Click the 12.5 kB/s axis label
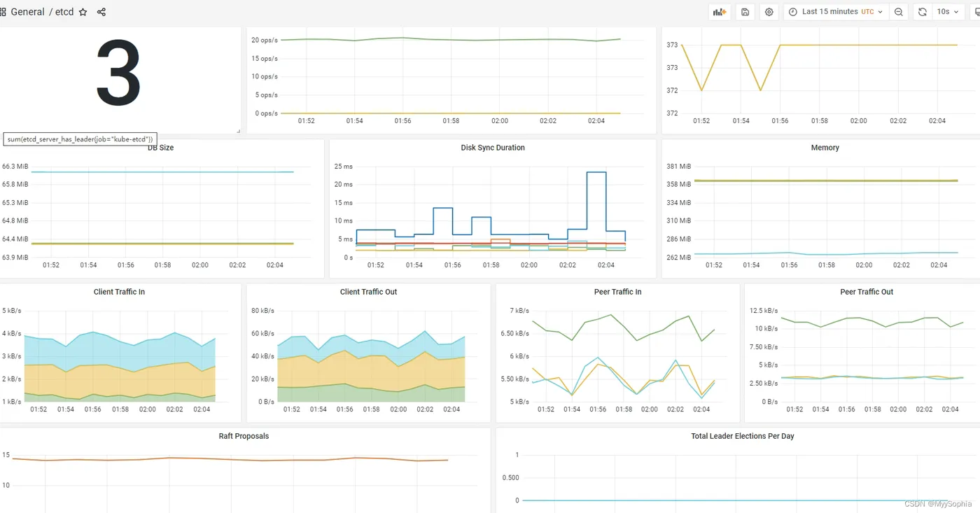This screenshot has height=513, width=980. pyautogui.click(x=763, y=311)
